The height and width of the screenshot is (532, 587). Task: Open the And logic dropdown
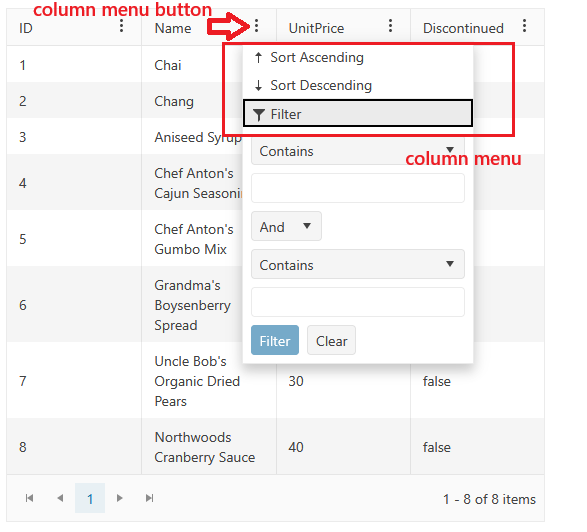[286, 226]
